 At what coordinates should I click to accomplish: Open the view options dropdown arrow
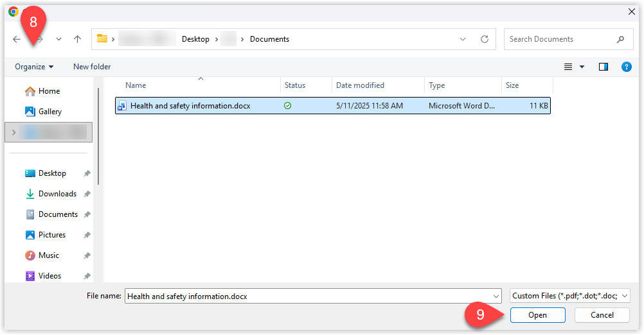click(x=582, y=67)
